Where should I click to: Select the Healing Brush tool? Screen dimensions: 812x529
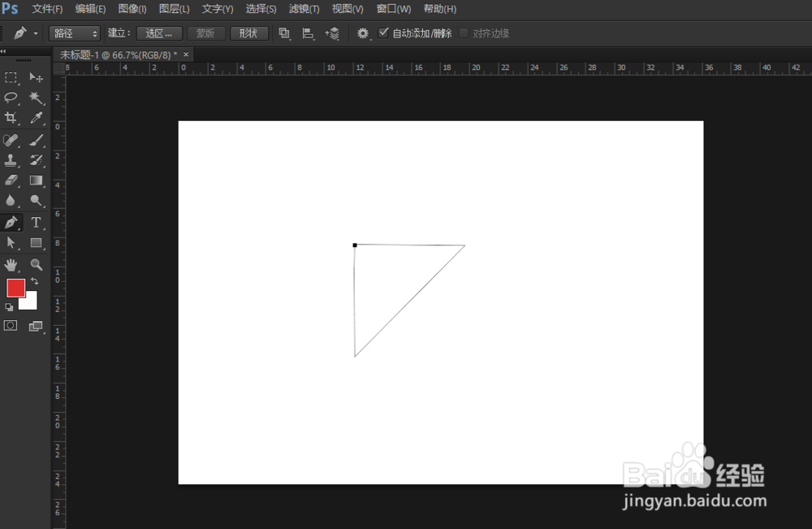pos(11,140)
